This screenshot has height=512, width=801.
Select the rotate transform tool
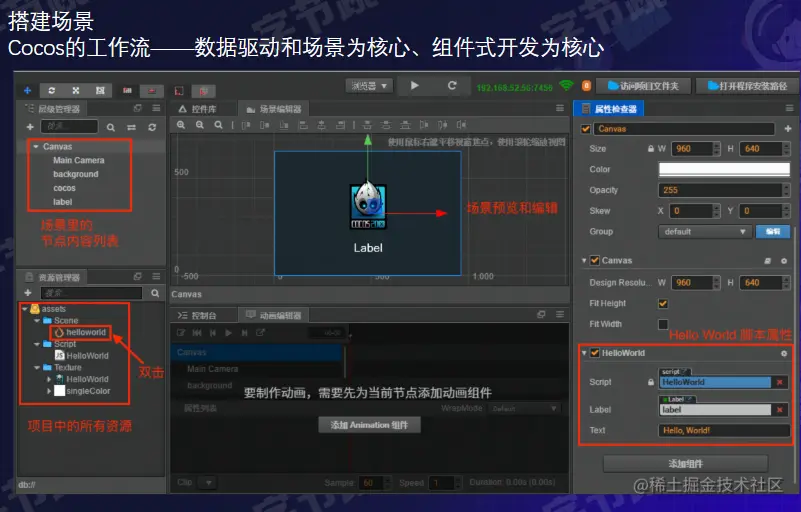click(x=52, y=90)
